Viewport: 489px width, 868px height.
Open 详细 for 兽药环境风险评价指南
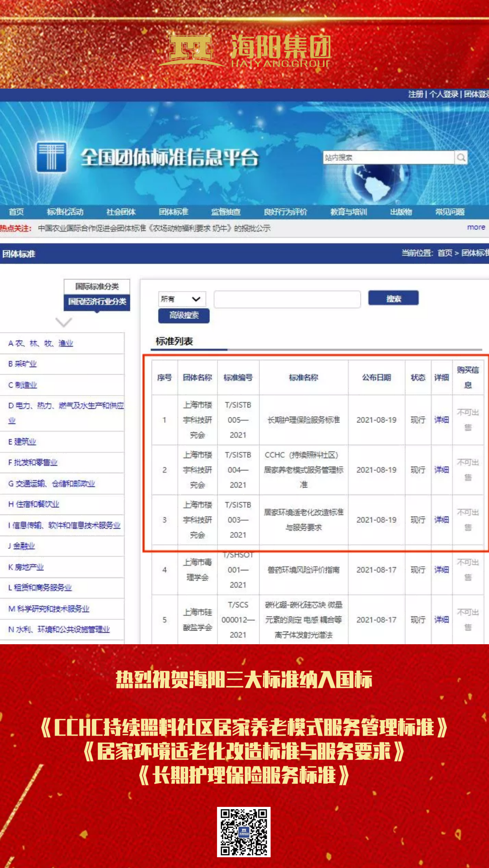pos(441,570)
